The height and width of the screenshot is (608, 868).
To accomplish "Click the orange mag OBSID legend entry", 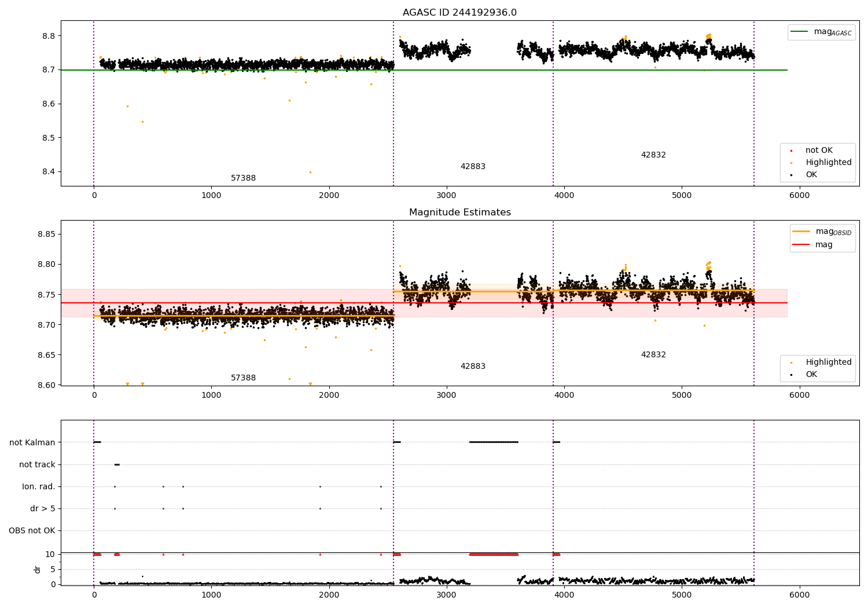I will [822, 232].
